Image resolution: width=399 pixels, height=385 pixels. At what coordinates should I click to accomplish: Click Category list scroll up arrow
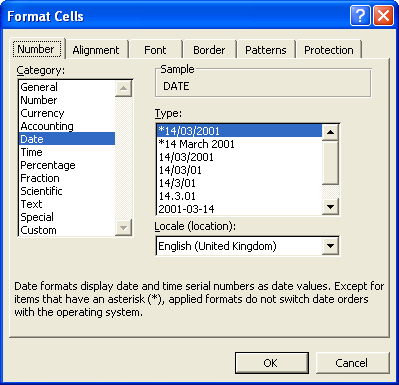[123, 88]
